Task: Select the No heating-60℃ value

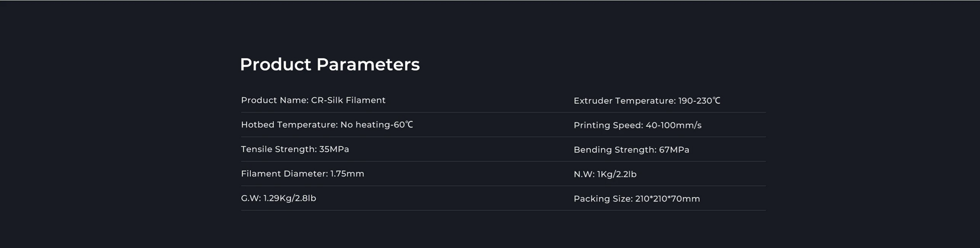Action: [377, 125]
